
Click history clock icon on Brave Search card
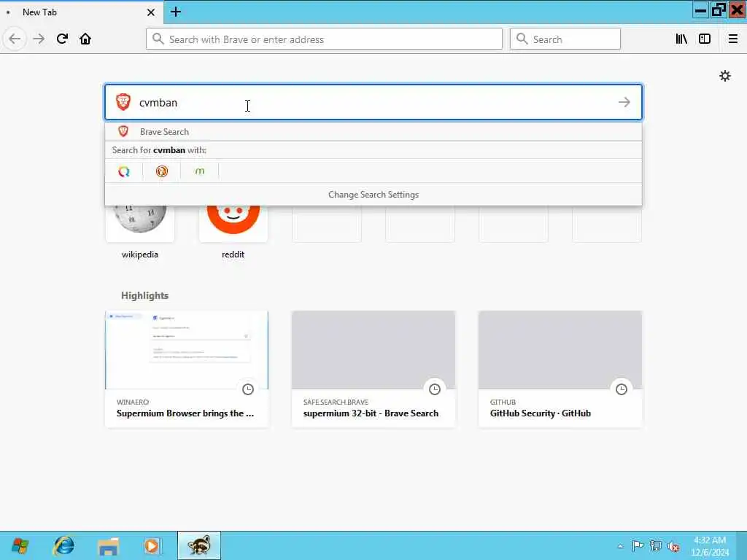(435, 389)
